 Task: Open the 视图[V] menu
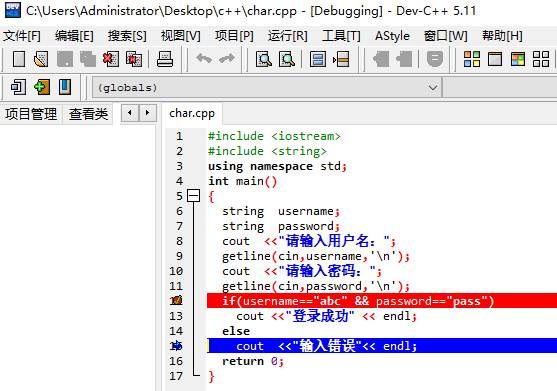click(180, 36)
